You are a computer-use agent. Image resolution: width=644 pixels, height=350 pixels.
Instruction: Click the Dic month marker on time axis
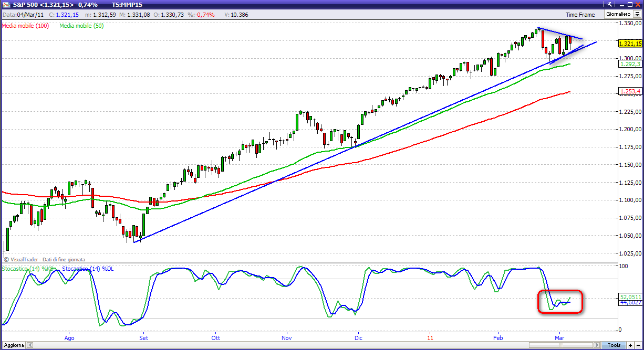[358, 338]
